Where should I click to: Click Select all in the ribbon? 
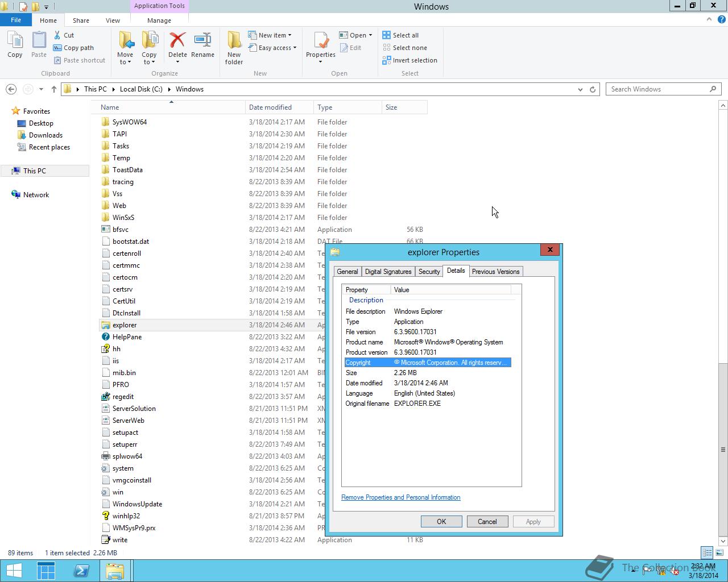point(400,35)
